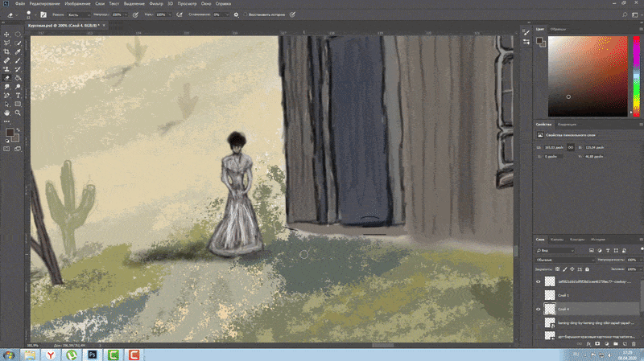Add a layer mask

tap(597, 344)
